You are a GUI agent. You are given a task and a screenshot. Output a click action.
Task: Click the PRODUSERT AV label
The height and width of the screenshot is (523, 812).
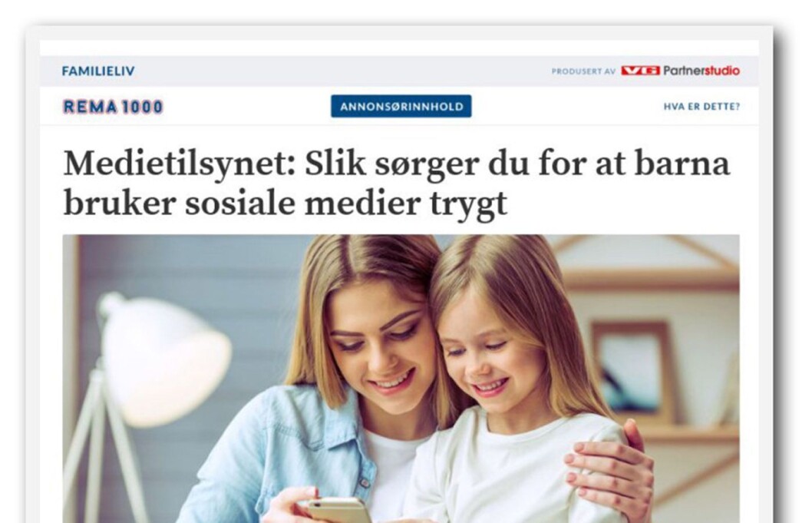tap(583, 71)
